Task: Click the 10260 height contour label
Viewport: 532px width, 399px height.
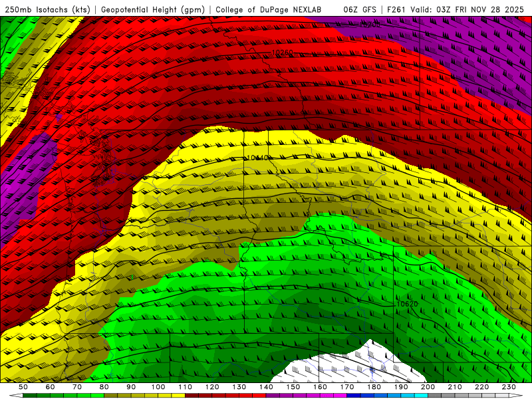Action: pyautogui.click(x=282, y=53)
